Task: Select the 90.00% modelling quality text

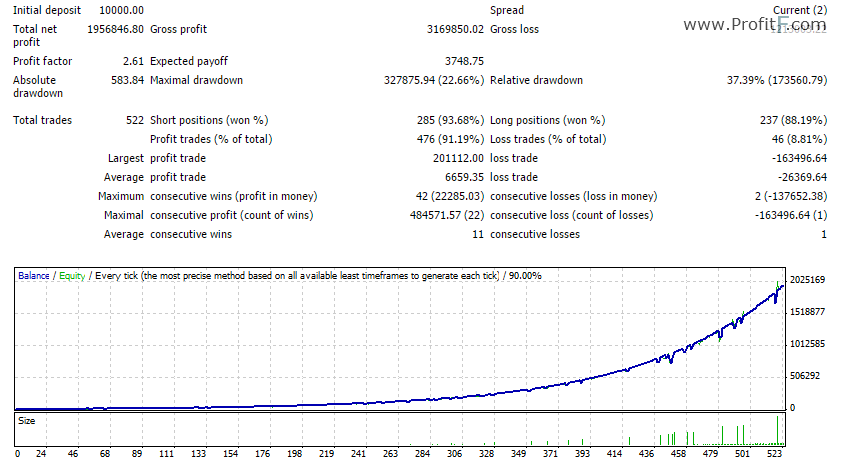Action: coord(525,276)
